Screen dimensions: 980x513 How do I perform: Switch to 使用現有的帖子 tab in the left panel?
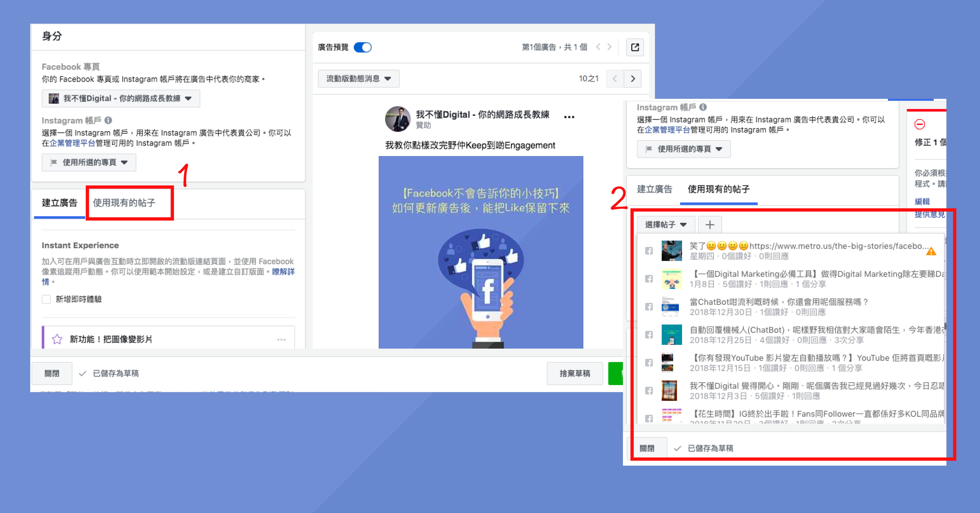[x=124, y=203]
